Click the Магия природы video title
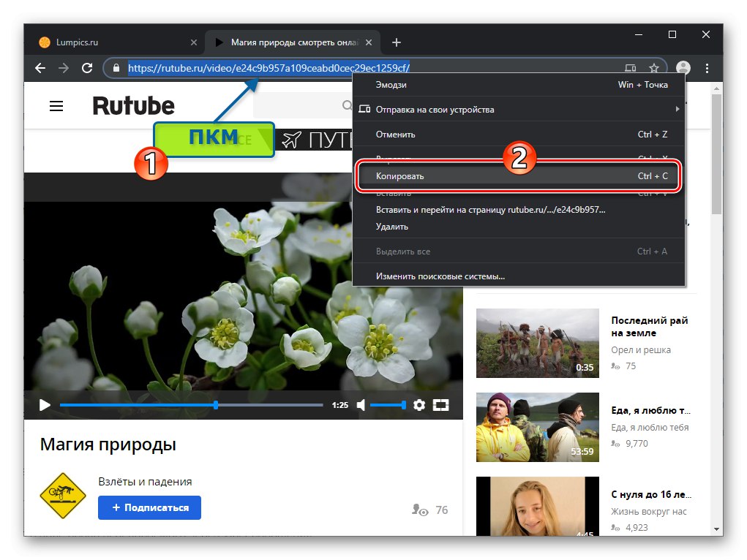 [108, 444]
